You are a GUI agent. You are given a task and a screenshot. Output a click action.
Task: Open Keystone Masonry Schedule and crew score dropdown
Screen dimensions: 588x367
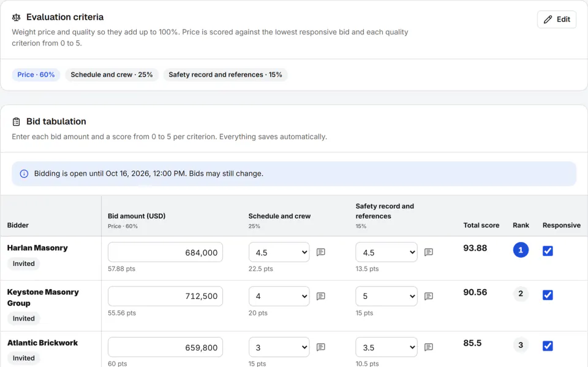click(x=279, y=296)
